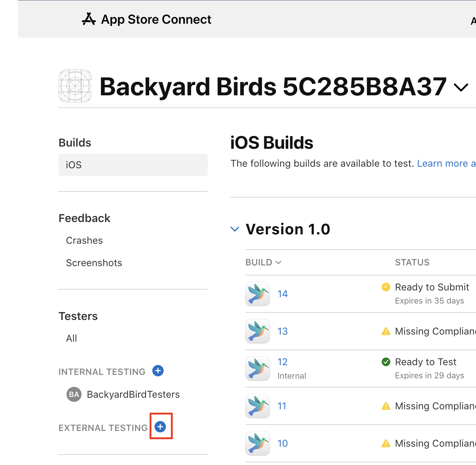Add an external testing group
This screenshot has height=465, width=476.
(x=160, y=426)
